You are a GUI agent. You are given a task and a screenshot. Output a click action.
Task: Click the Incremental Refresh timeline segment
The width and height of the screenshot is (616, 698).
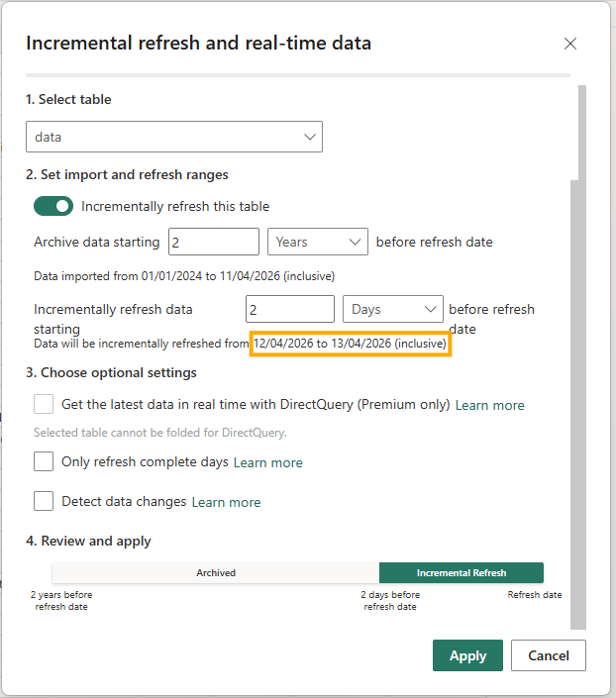pyautogui.click(x=462, y=572)
